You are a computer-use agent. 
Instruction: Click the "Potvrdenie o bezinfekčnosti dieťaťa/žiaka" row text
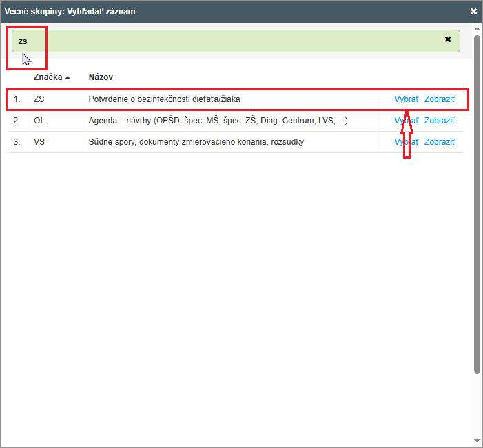pos(164,99)
